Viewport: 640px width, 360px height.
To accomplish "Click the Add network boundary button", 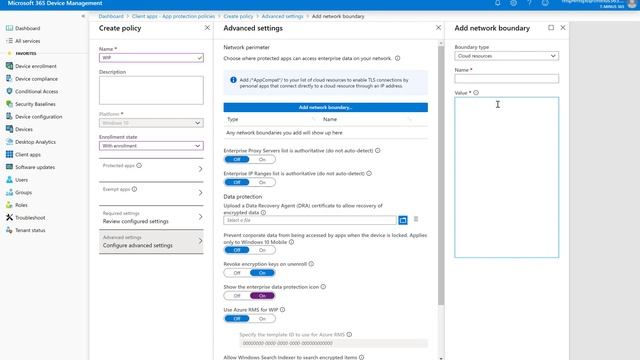I will [x=325, y=107].
